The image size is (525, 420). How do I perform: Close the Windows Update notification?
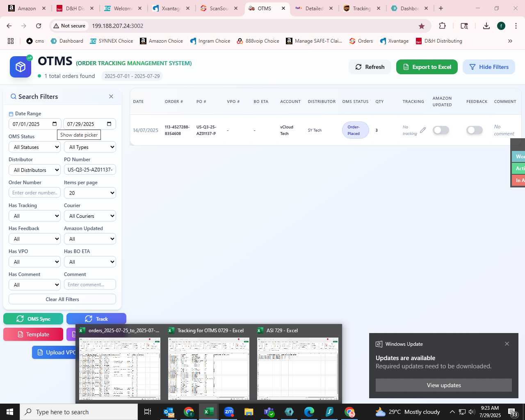coord(507,344)
